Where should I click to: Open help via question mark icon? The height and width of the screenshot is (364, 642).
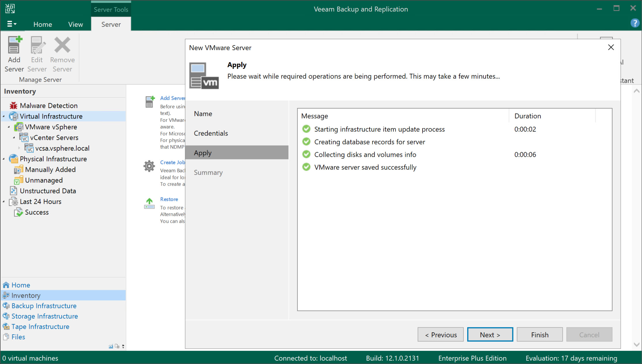pos(635,23)
